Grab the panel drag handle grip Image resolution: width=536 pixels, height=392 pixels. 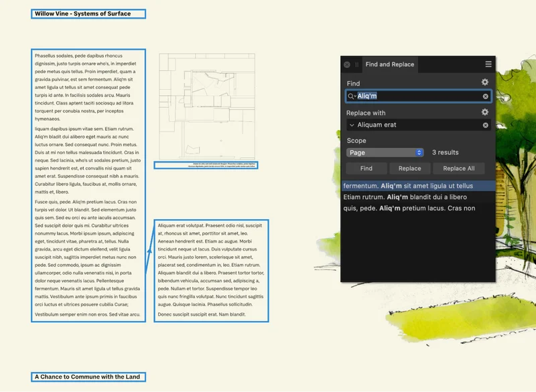coord(356,64)
